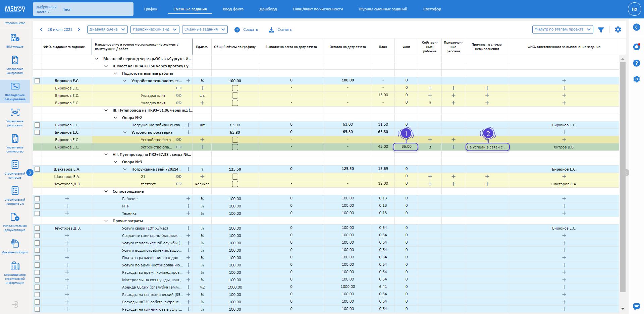The width and height of the screenshot is (644, 314).
Task: Click link icon in тесттест row
Action: click(x=179, y=184)
